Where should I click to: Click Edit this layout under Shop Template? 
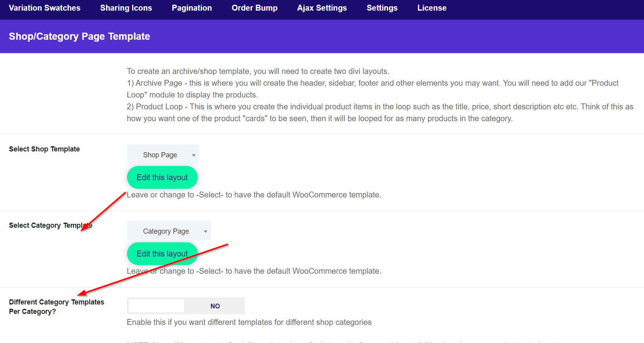click(x=162, y=177)
